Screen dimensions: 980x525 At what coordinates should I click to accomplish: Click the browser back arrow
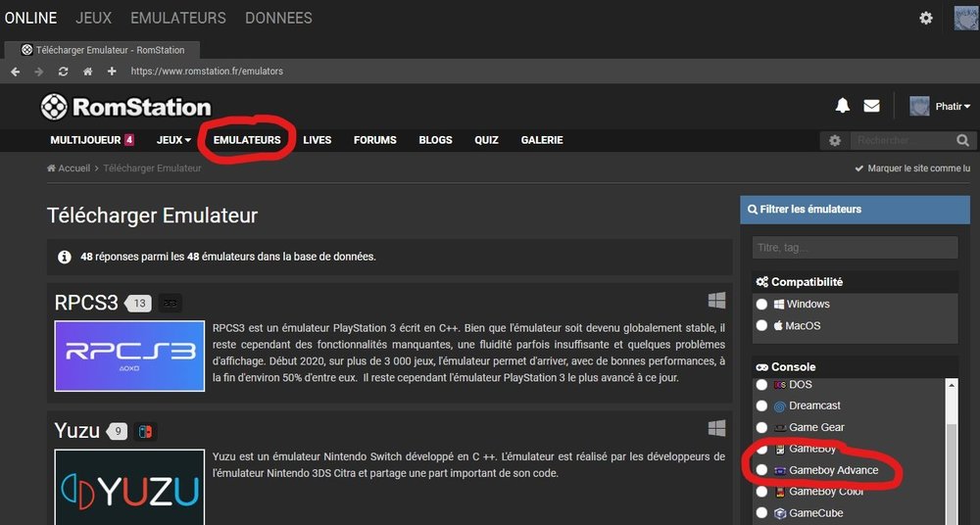(x=16, y=72)
